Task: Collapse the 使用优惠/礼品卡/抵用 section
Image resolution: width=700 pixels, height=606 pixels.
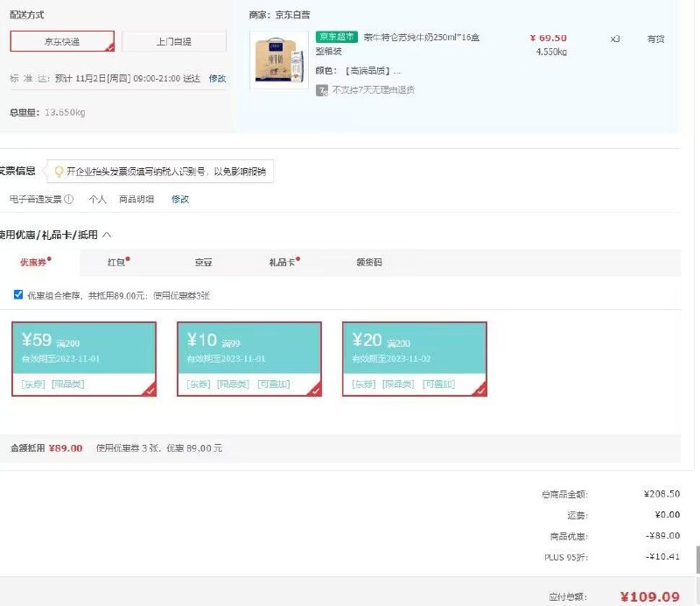Action: coord(107,235)
